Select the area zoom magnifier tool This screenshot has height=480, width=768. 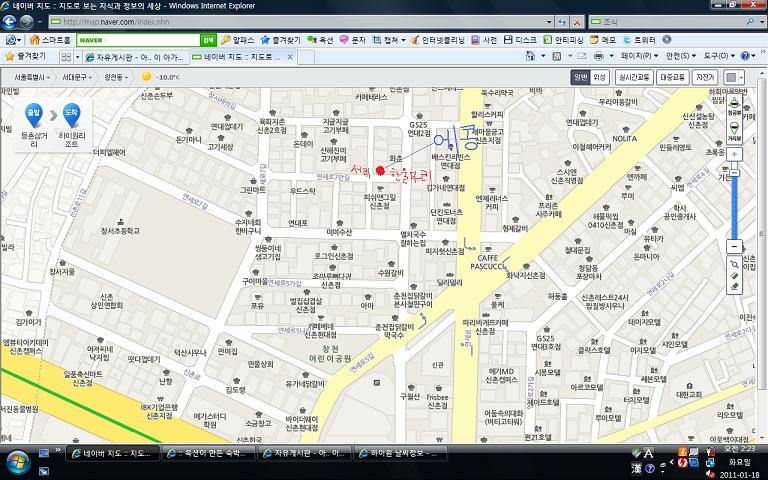[734, 264]
